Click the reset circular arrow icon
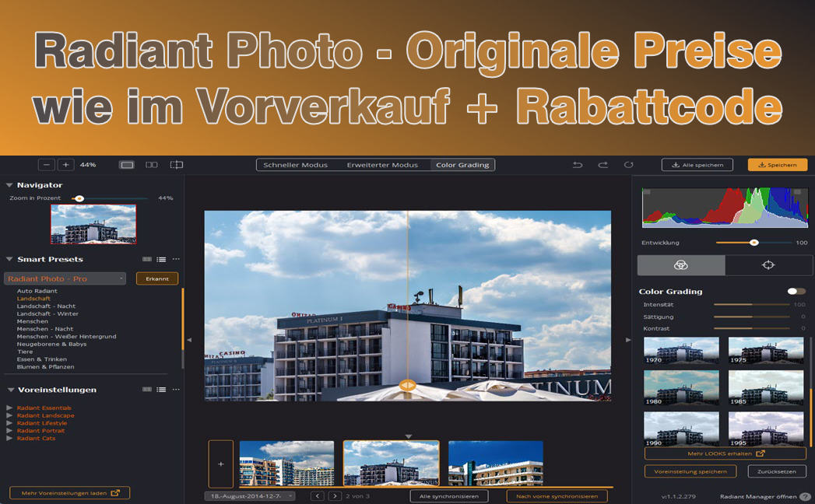Viewport: 815px width, 504px height. click(x=628, y=165)
